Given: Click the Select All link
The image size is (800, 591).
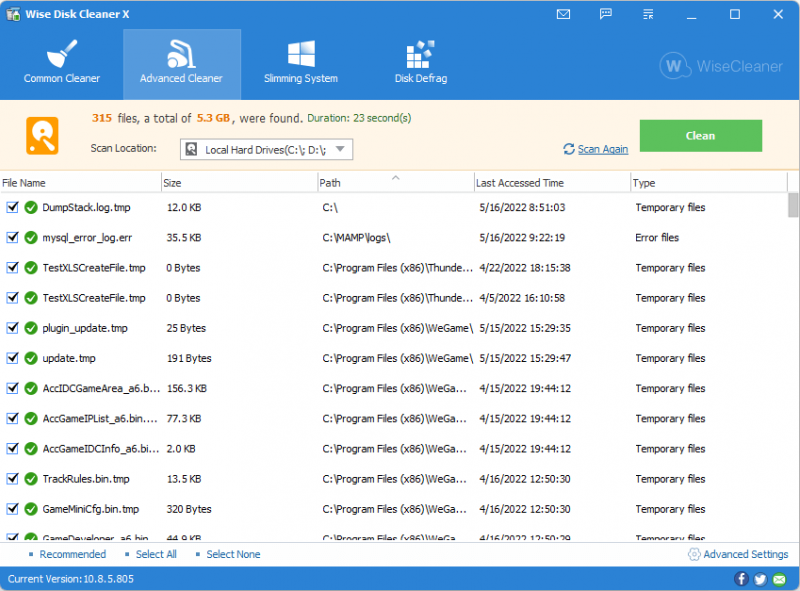Looking at the screenshot, I should click(x=156, y=554).
